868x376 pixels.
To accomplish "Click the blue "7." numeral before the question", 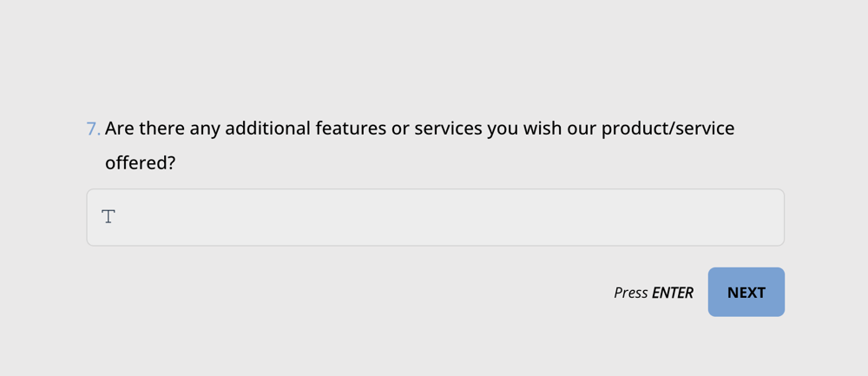I will [93, 129].
